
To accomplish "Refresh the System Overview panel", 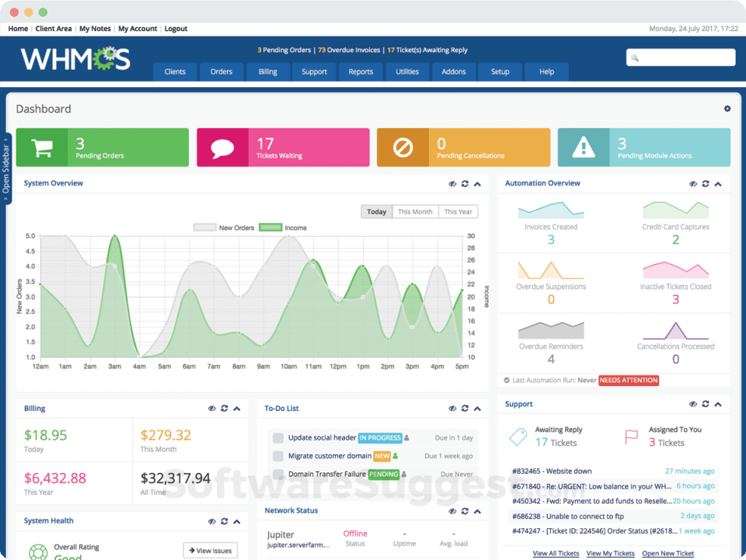I will [465, 183].
